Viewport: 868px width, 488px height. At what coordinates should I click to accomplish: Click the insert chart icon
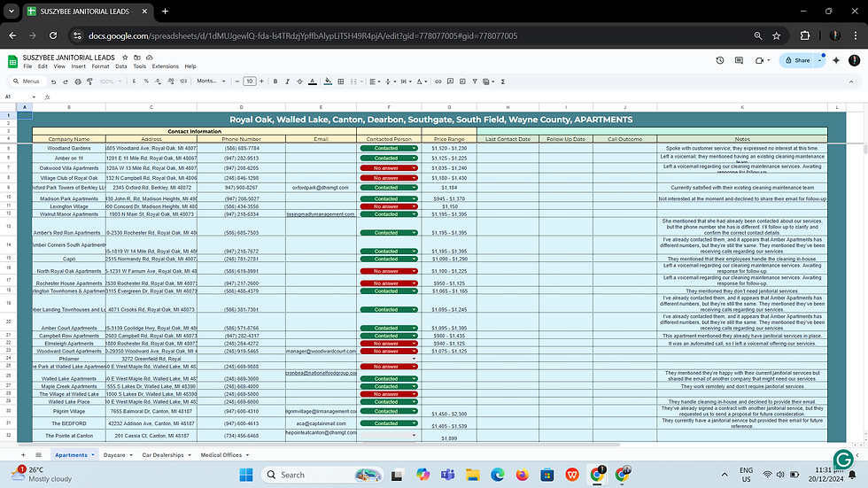[462, 81]
